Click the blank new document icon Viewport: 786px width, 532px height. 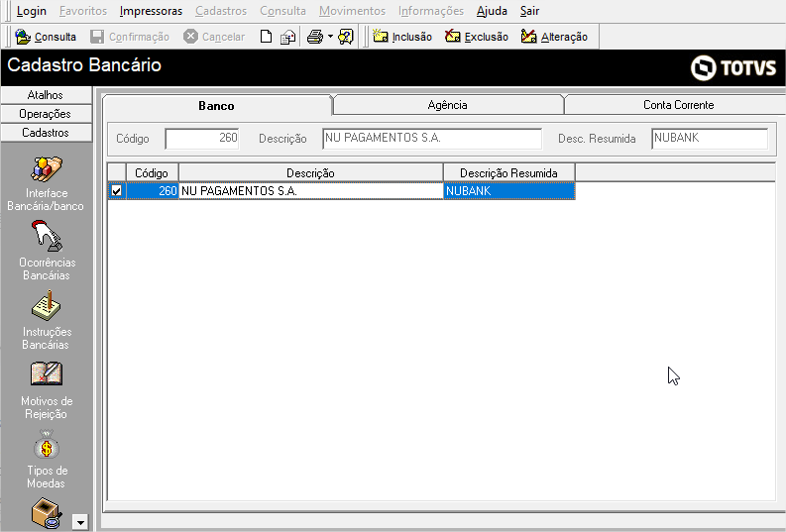click(267, 37)
